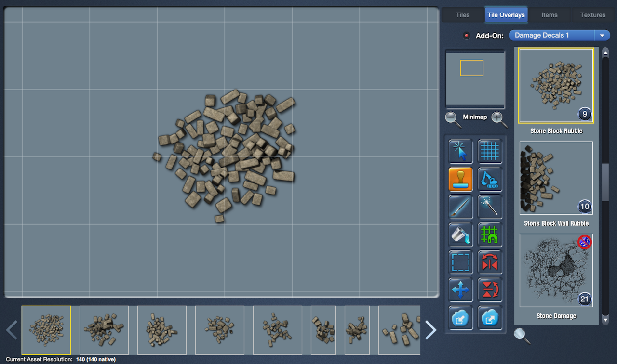The image size is (617, 364).
Task: Show next rubble variations with right arrow
Action: click(x=430, y=330)
